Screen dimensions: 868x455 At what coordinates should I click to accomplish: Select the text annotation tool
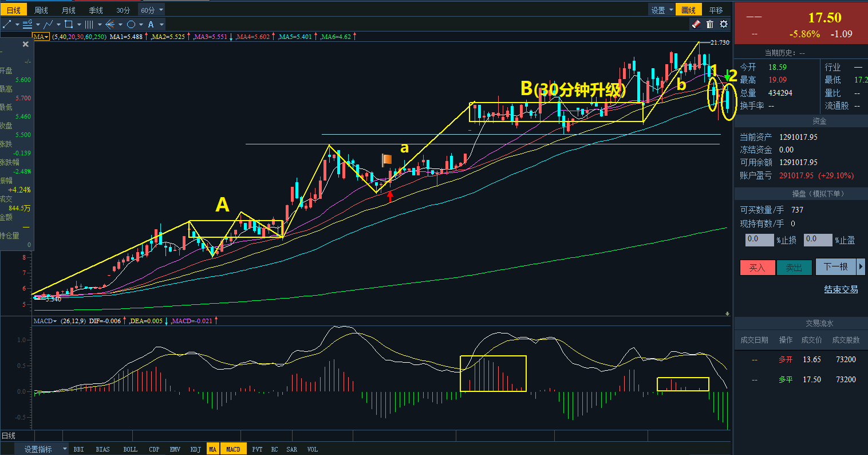click(151, 24)
